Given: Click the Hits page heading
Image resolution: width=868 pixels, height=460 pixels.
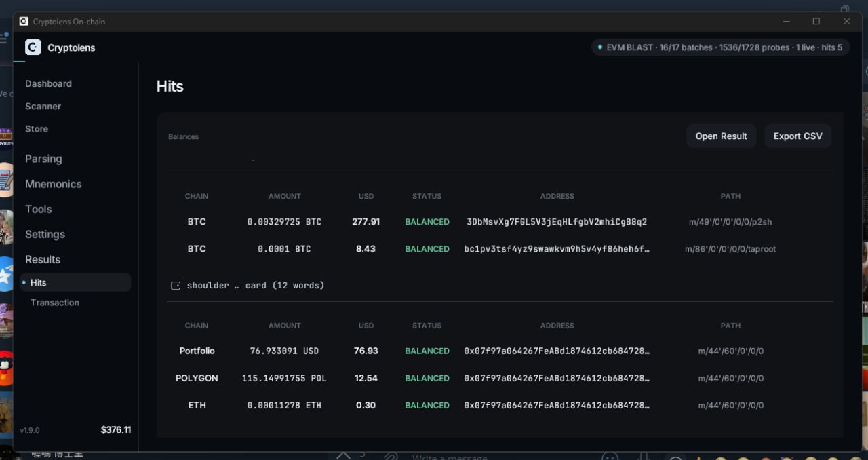Looking at the screenshot, I should [x=170, y=86].
